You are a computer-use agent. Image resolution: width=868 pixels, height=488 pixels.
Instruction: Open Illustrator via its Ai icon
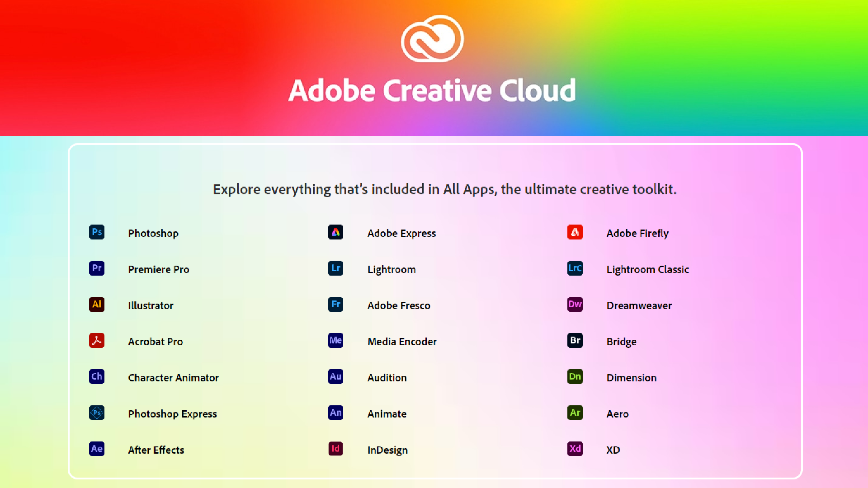click(97, 305)
